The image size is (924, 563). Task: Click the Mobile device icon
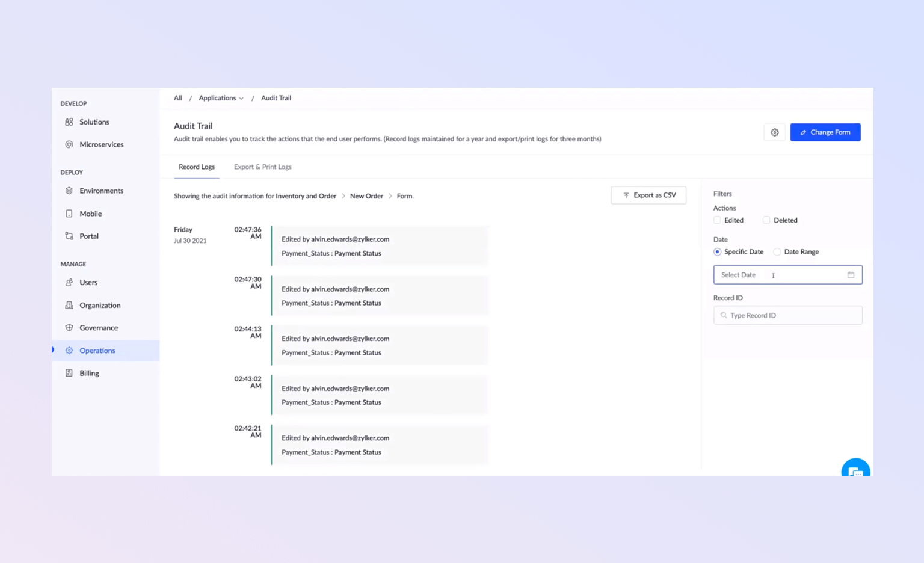(69, 214)
